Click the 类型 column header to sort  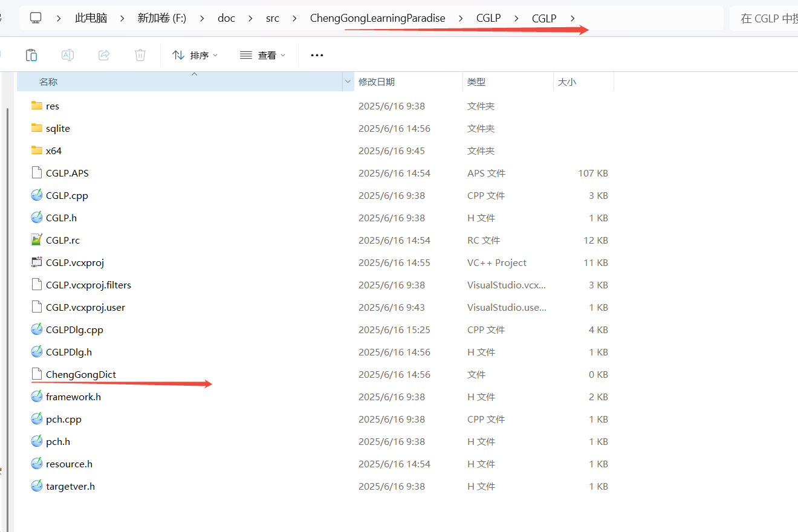pos(475,81)
